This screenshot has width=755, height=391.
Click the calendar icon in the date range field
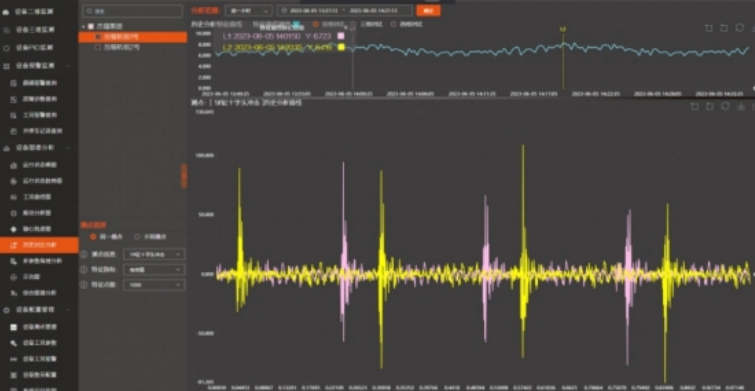284,11
